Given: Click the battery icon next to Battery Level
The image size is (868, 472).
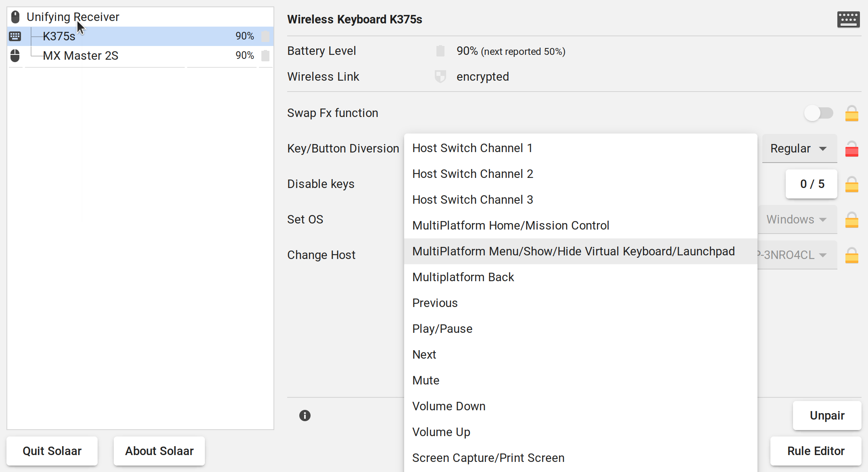Looking at the screenshot, I should (440, 51).
